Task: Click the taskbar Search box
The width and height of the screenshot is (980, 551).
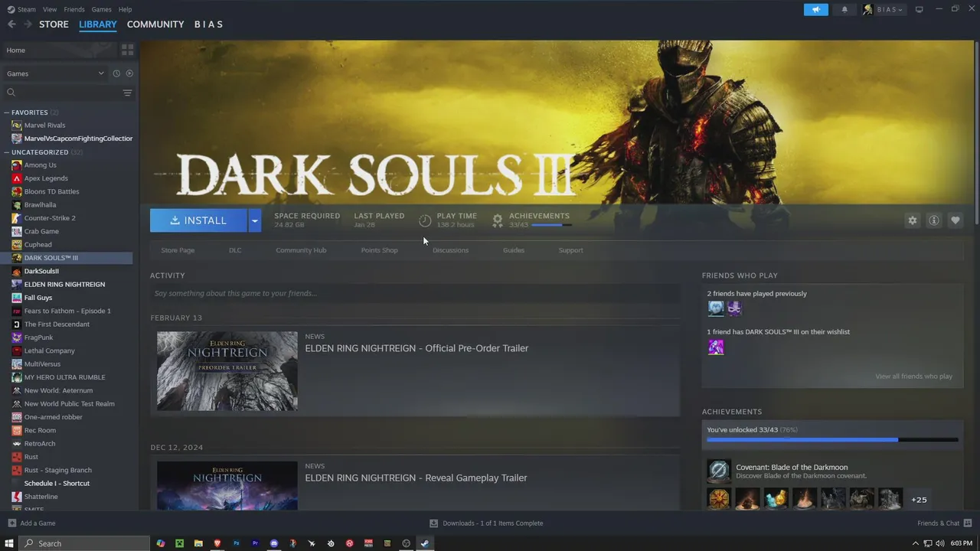Action: click(x=84, y=543)
